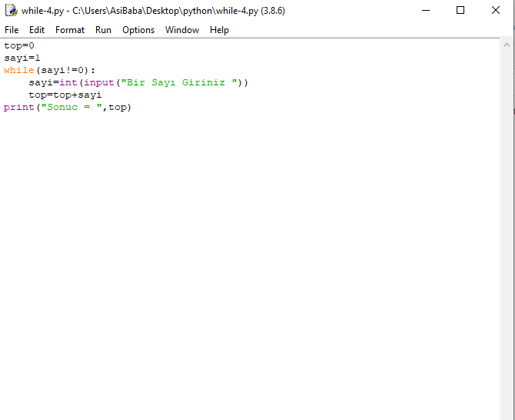
Task: Place cursor on the top=0 line
Action: click(x=19, y=45)
